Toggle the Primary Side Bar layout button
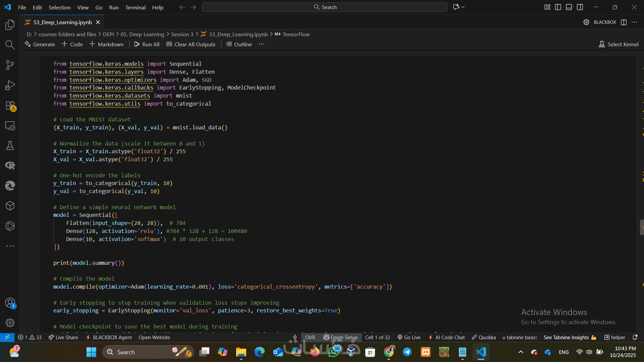The height and width of the screenshot is (362, 644). point(558,7)
